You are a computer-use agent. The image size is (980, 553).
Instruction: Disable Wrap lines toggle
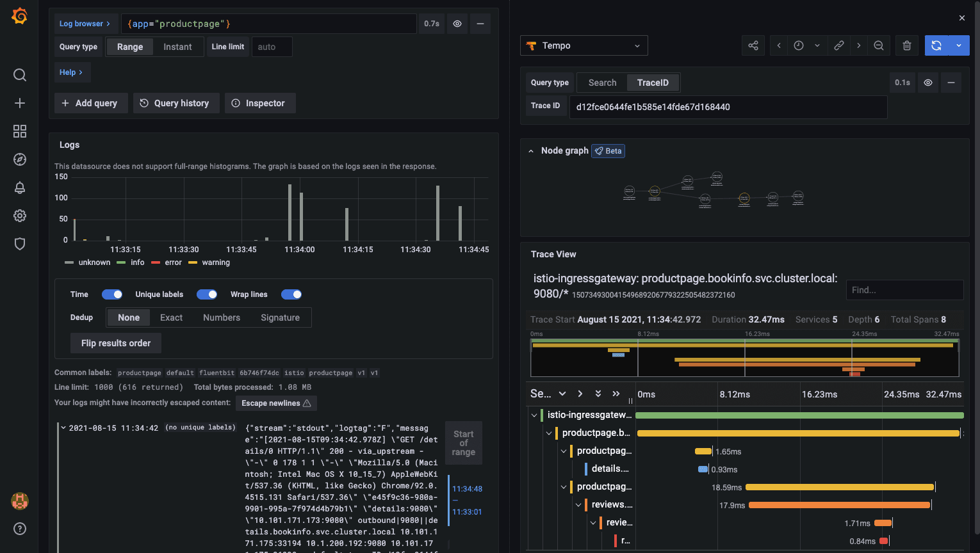pyautogui.click(x=291, y=294)
